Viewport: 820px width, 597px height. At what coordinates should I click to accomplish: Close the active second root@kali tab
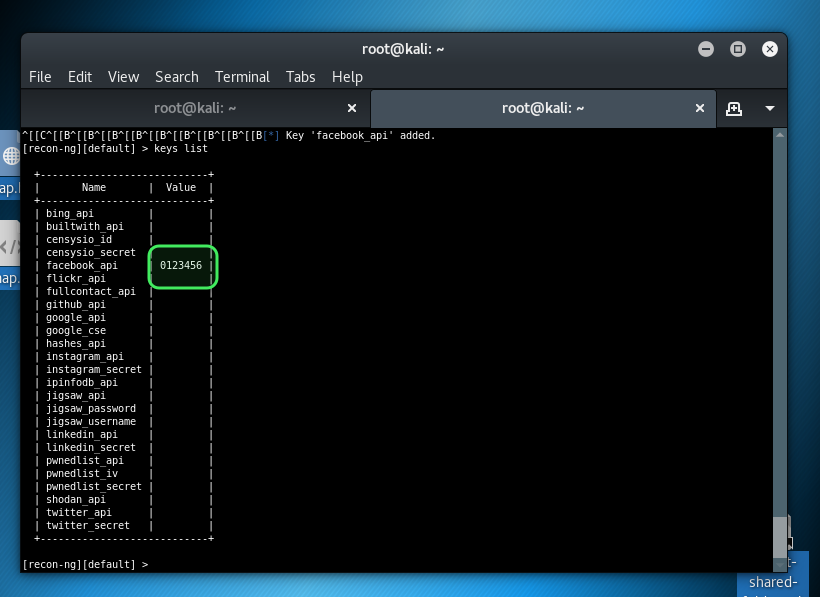click(x=700, y=108)
